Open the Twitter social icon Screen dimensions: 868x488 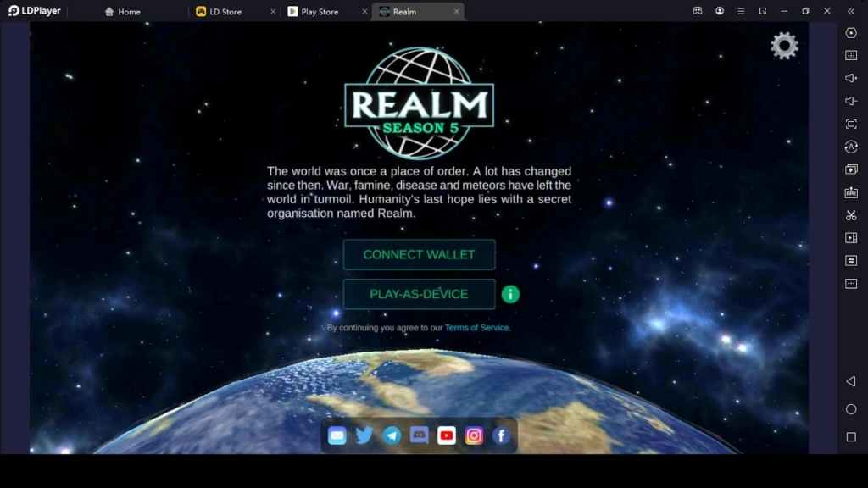[x=364, y=435]
